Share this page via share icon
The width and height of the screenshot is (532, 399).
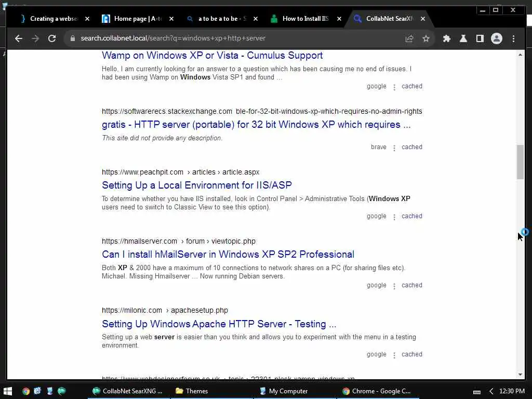(409, 38)
